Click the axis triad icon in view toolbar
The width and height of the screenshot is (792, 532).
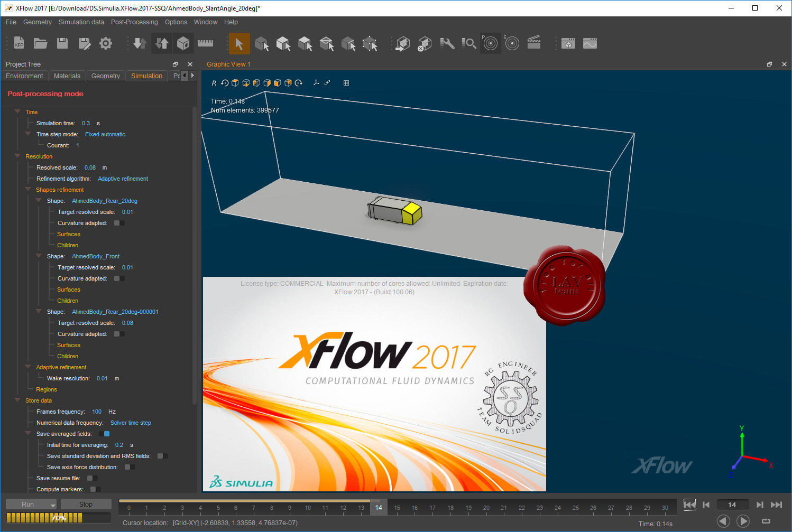[316, 82]
